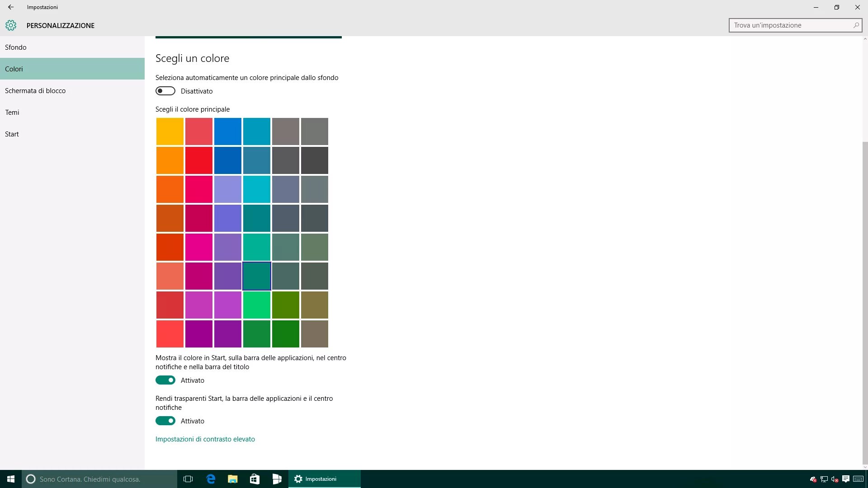The width and height of the screenshot is (868, 488).
Task: Switch to the Sfondo section
Action: coord(16,47)
